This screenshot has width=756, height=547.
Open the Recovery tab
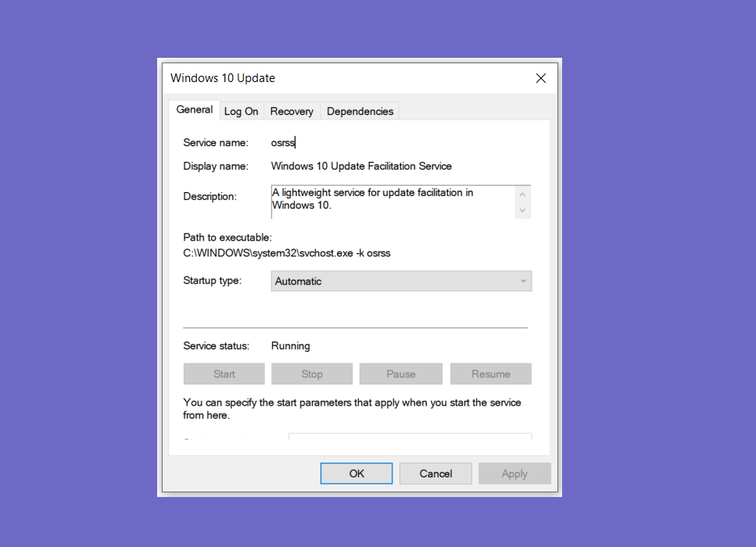292,111
